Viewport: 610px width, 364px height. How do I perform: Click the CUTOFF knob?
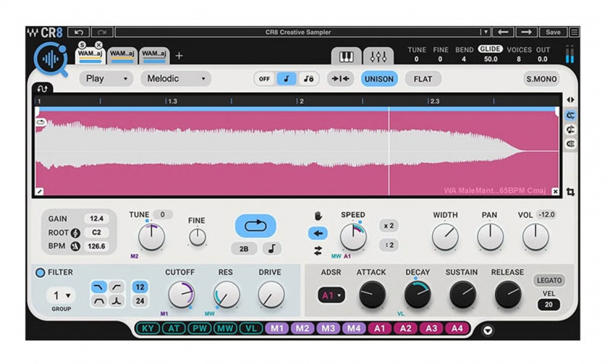[x=181, y=295]
